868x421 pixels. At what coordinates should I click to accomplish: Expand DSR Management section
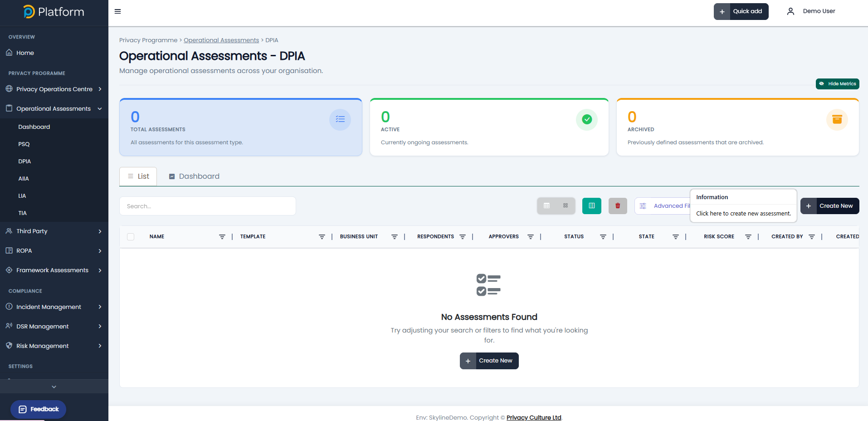(x=54, y=327)
